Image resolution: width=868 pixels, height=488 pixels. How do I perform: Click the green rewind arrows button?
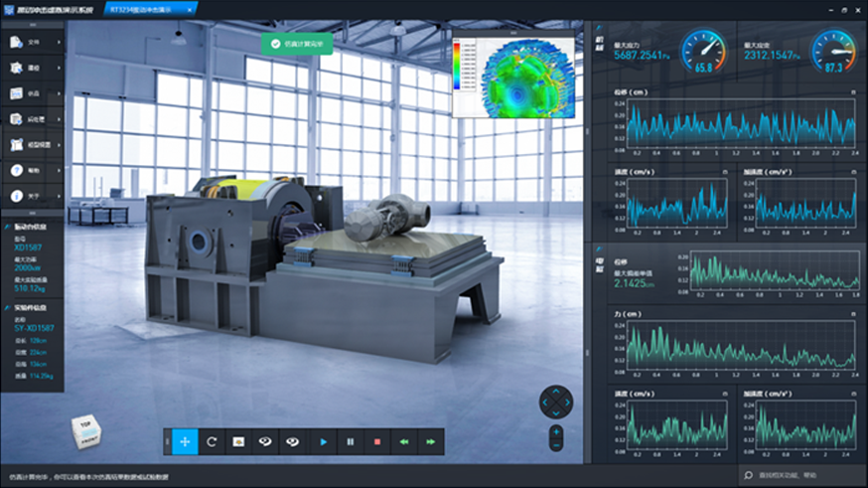404,441
